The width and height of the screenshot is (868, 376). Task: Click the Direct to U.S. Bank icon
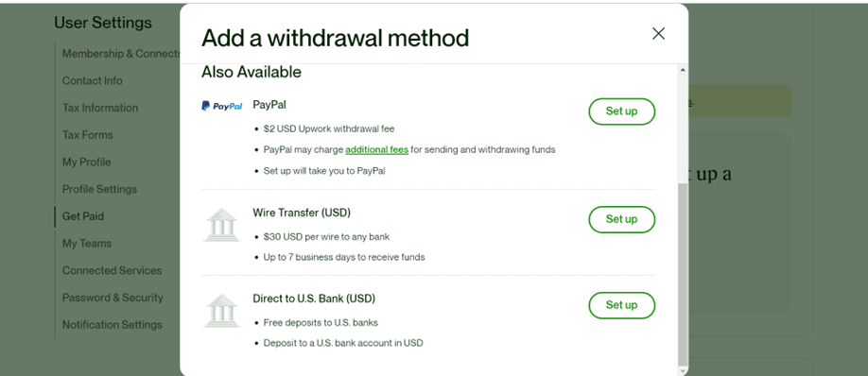221,310
